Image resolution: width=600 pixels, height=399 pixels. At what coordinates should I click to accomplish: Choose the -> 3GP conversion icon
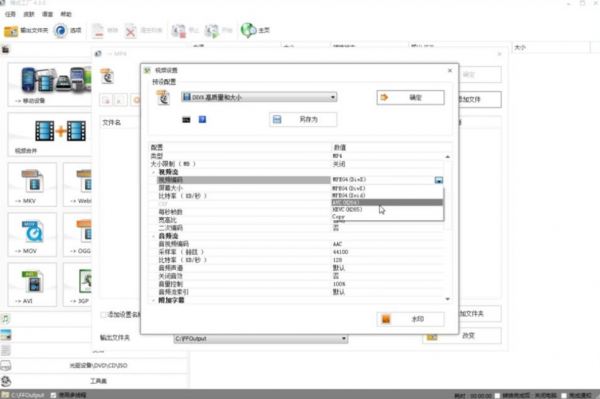click(78, 285)
